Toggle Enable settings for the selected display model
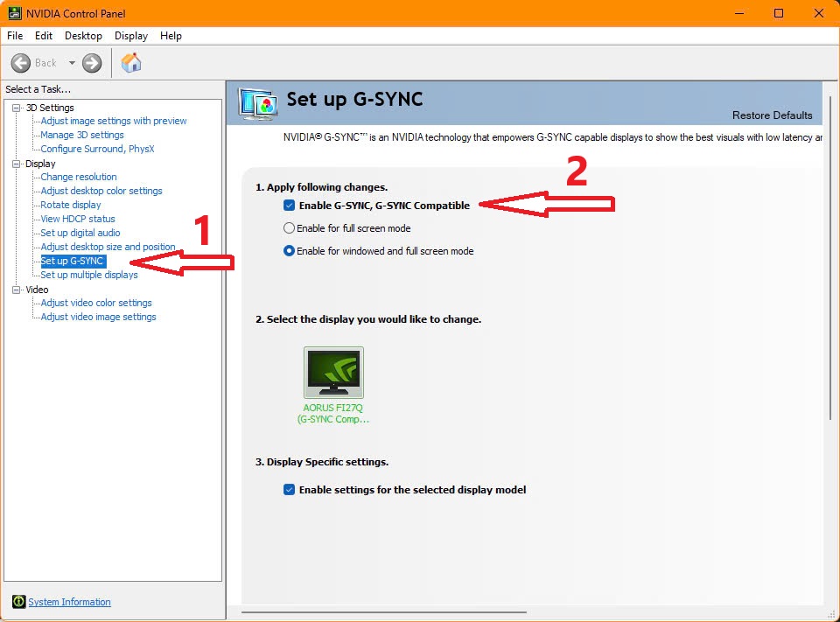Viewport: 840px width, 622px height. coord(290,490)
